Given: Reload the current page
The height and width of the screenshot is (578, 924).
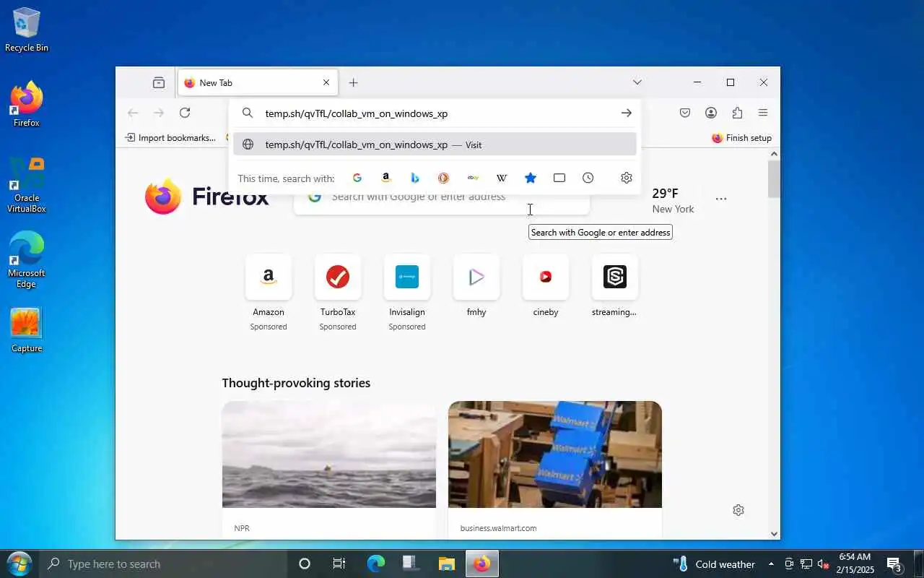Looking at the screenshot, I should click(x=185, y=113).
